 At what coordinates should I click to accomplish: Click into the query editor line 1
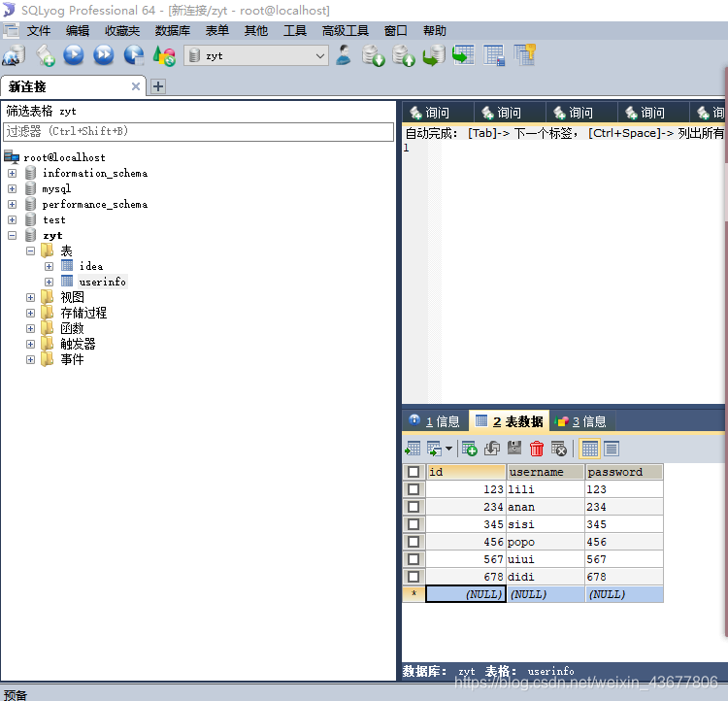[580, 149]
